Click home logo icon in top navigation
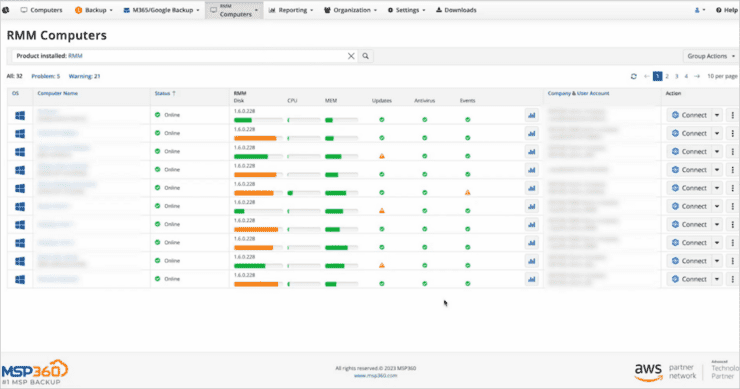Screen dimensions: 740x389 (x=6, y=10)
